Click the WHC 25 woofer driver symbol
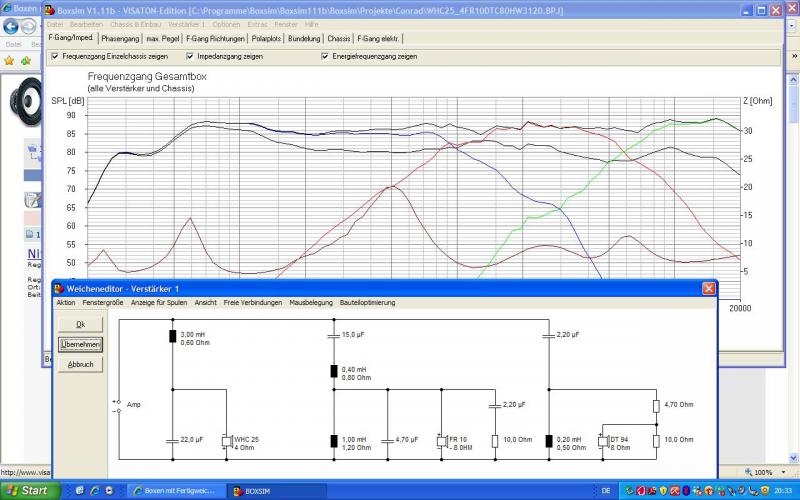The height and width of the screenshot is (500, 800). click(226, 441)
